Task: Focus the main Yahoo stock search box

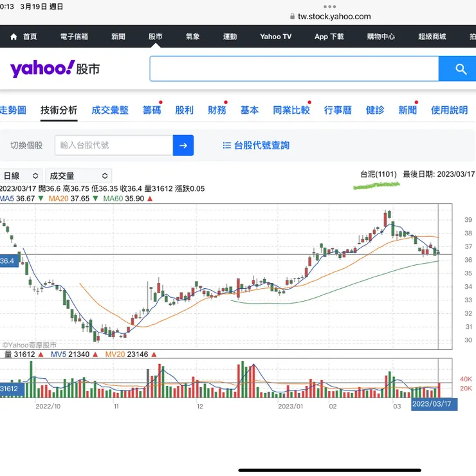Action: click(294, 69)
